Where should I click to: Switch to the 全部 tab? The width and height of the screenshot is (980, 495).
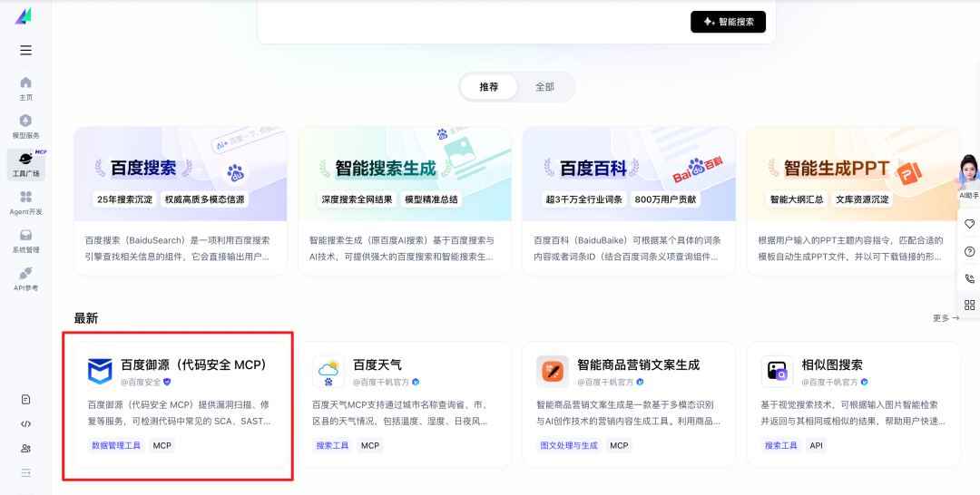(x=544, y=87)
